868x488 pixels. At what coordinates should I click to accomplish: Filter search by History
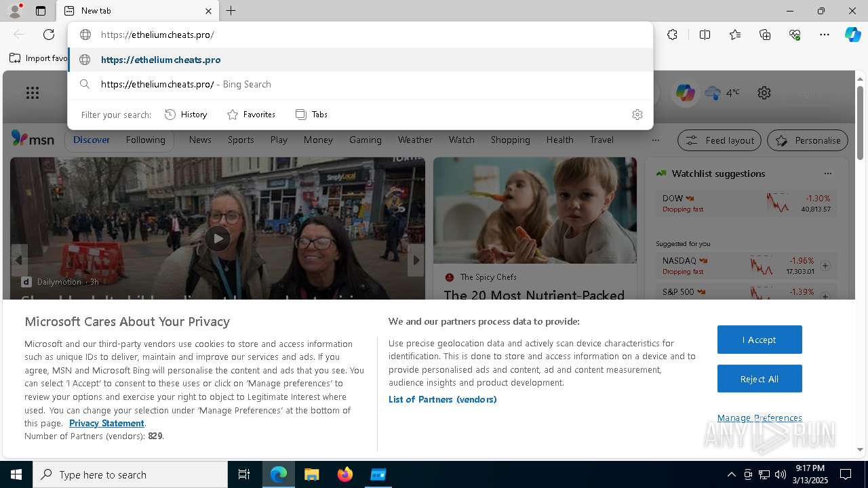point(186,115)
